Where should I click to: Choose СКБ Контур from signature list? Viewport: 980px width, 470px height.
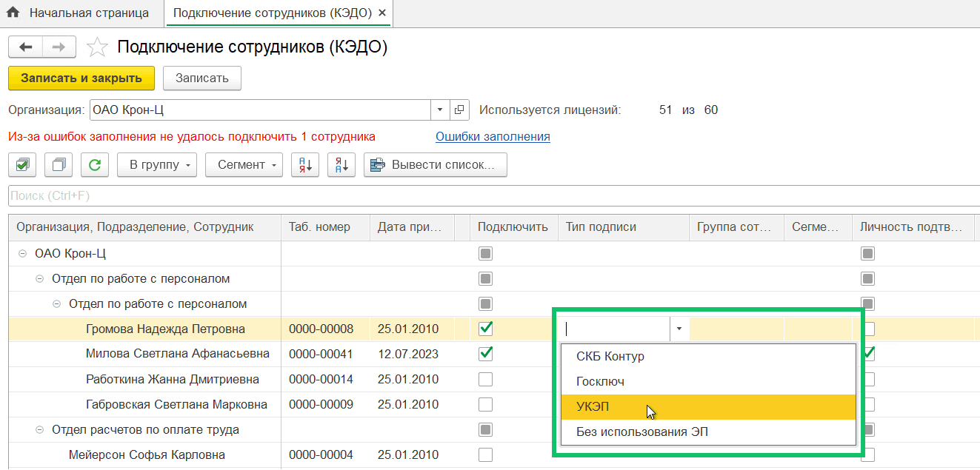(x=709, y=356)
